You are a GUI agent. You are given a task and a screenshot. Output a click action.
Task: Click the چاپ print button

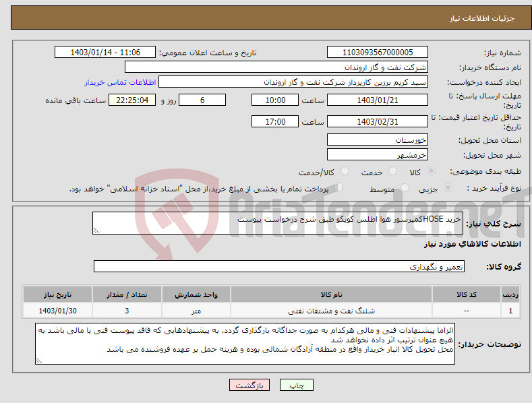coord(297,385)
